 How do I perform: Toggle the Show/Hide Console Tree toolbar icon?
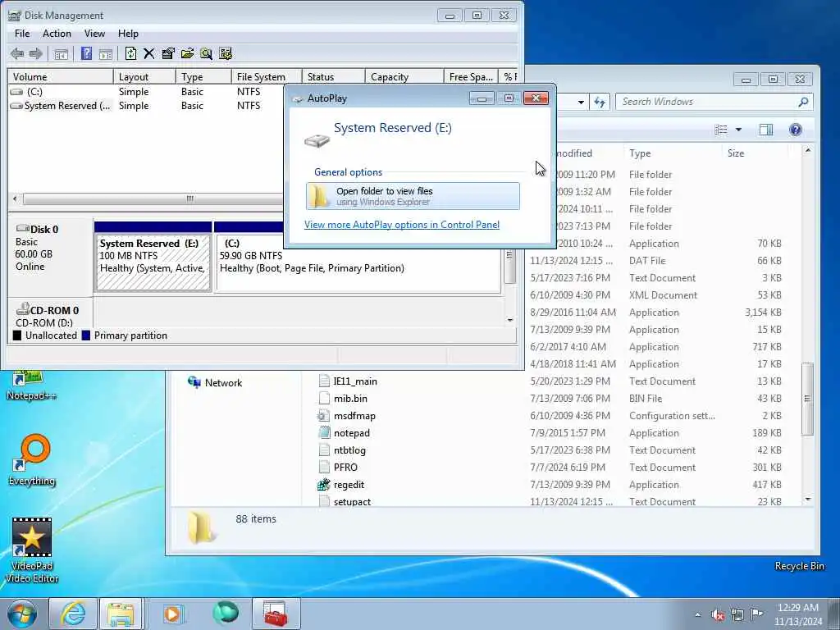pyautogui.click(x=61, y=53)
